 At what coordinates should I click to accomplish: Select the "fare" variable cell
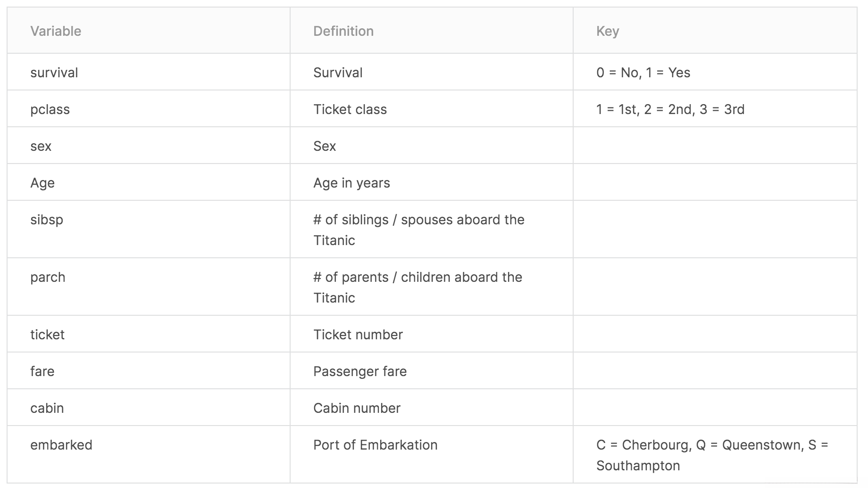[42, 371]
